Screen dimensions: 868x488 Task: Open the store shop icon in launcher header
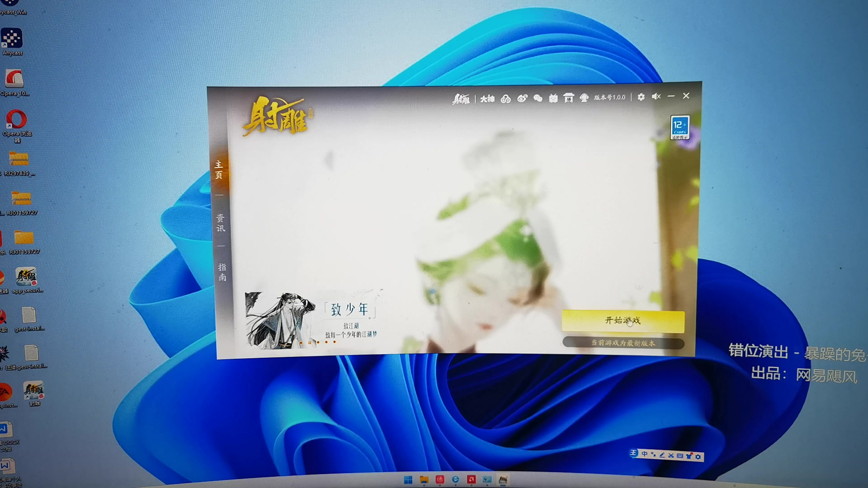tap(569, 98)
